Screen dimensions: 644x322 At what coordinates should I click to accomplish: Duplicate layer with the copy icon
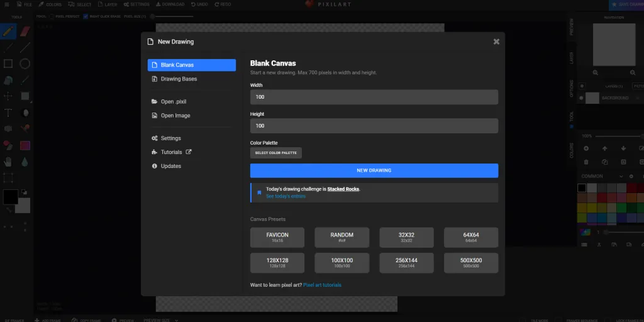604,162
